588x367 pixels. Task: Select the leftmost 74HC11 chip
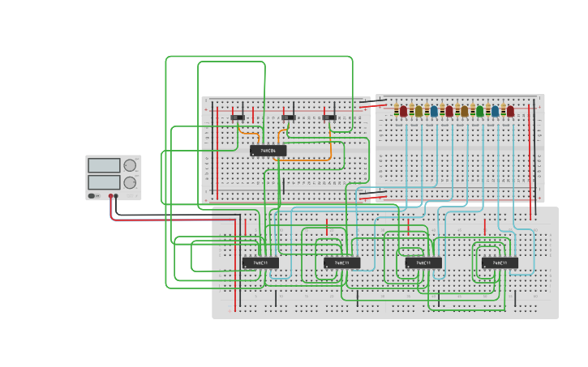coord(260,262)
